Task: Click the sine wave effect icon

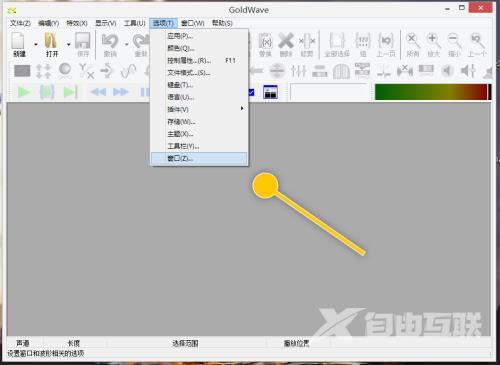Action: point(129,71)
